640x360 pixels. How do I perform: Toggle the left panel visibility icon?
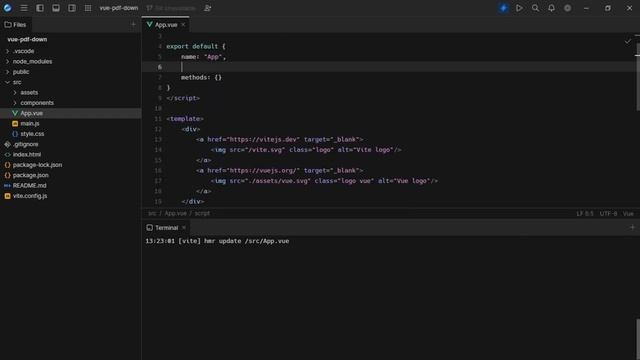40,8
